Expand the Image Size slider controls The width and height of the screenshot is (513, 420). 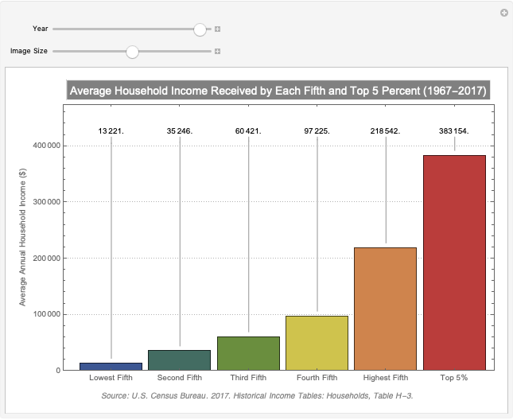217,52
